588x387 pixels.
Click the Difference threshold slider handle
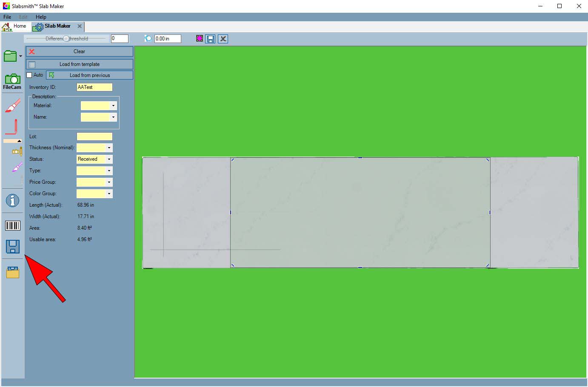[66, 39]
